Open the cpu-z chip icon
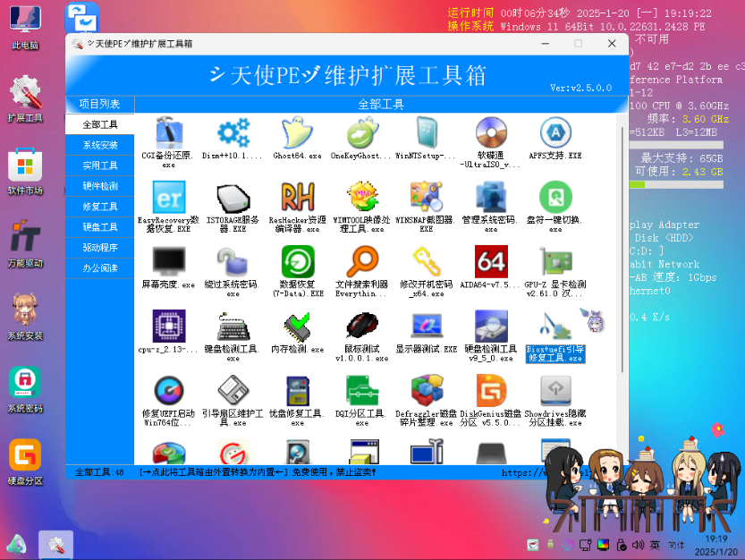Screen dimensions: 745x560 click(x=169, y=327)
